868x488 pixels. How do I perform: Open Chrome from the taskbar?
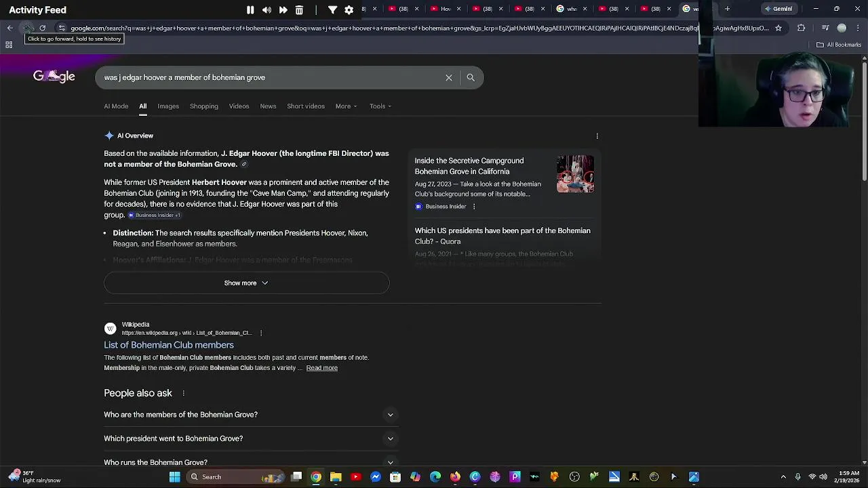pos(316,476)
